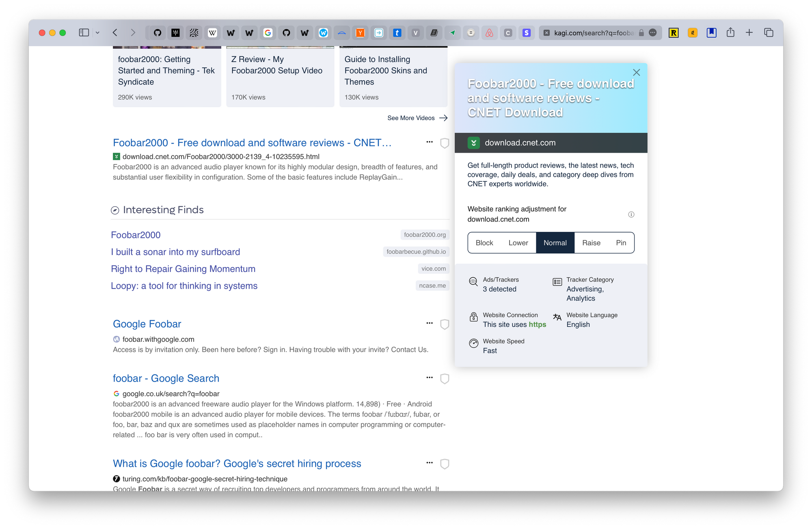Screen dimensions: 812x529
Task: Click download.cnet.com in the panel header
Action: pyautogui.click(x=520, y=143)
